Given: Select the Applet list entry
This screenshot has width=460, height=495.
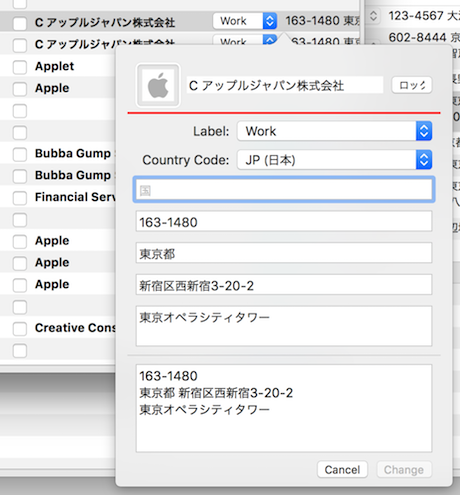Looking at the screenshot, I should [55, 66].
